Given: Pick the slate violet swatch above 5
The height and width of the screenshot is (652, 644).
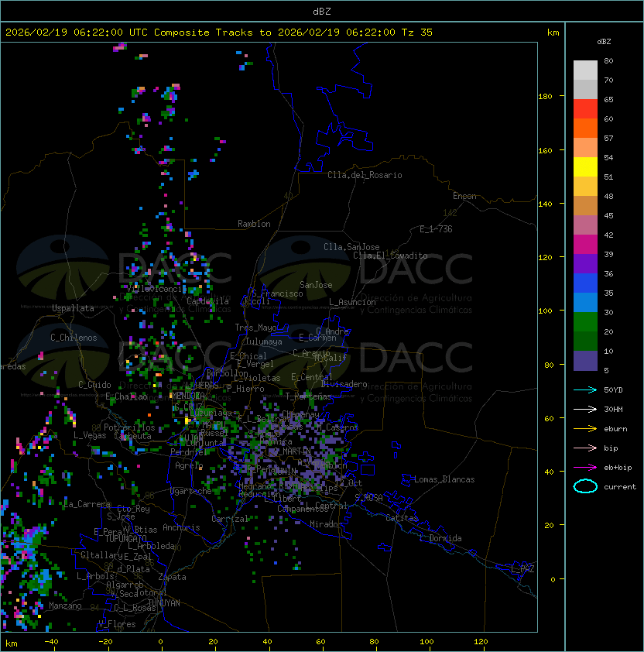Looking at the screenshot, I should pos(585,361).
